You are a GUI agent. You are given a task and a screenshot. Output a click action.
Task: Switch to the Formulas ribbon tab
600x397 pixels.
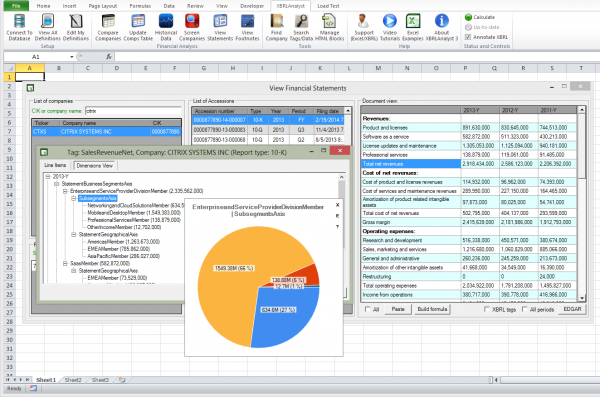140,6
